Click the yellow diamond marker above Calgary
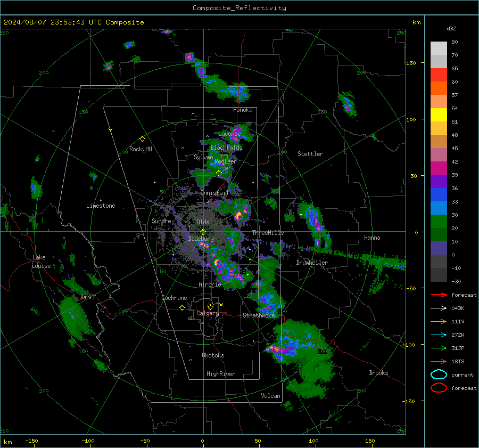 [210, 307]
